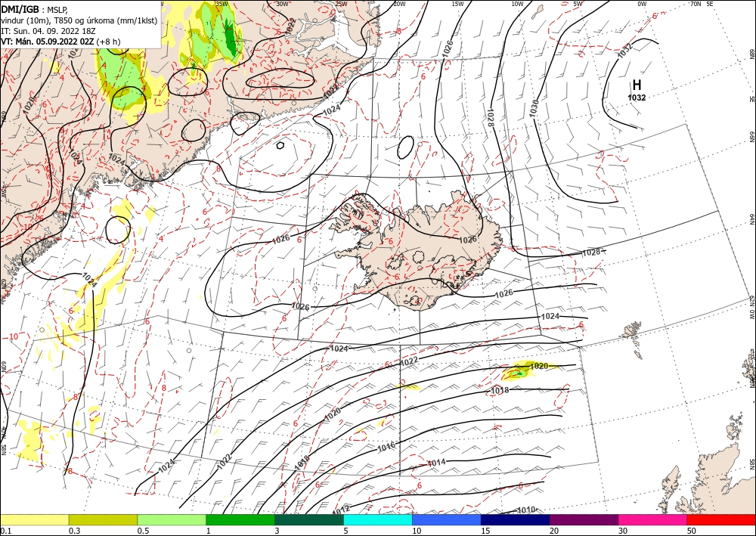Image resolution: width=756 pixels, height=536 pixels.
Task: Click the '25W' longitude label
Action: 340,3
